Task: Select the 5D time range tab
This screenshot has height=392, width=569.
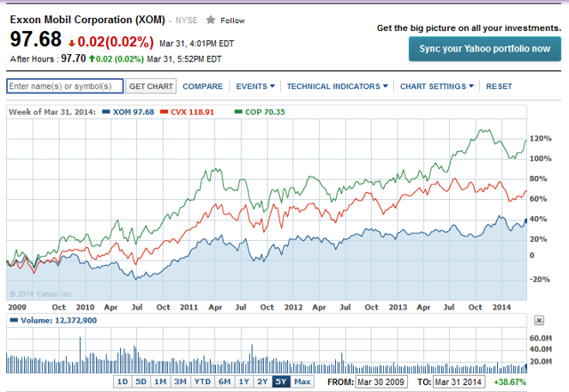Action: pyautogui.click(x=140, y=382)
